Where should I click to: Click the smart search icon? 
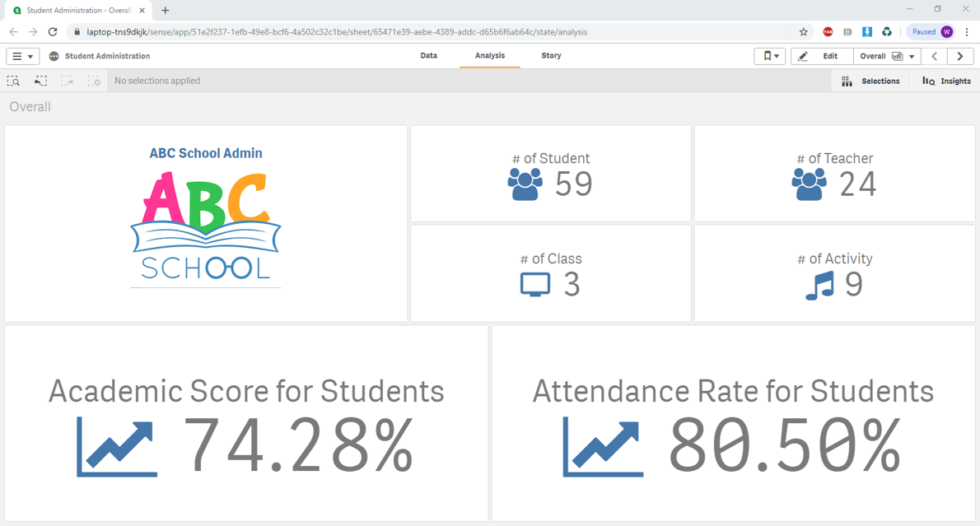13,81
